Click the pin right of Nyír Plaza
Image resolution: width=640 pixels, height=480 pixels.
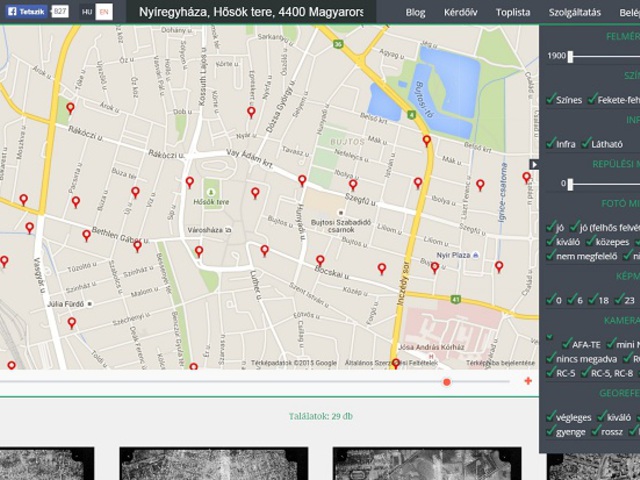tap(499, 267)
